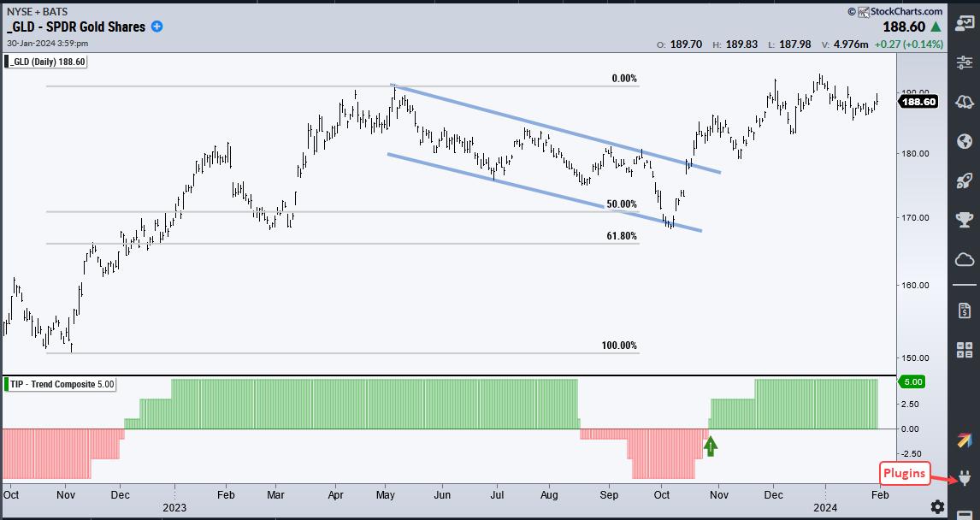Viewport: 980px width, 520px height.
Task: Click the _GLD (Daily) 188.60 legend label
Action: 47,62
